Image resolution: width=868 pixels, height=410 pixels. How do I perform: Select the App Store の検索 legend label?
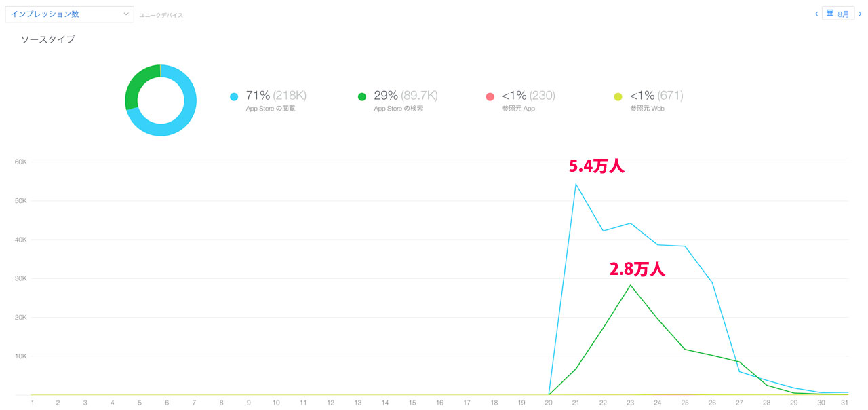(399, 109)
